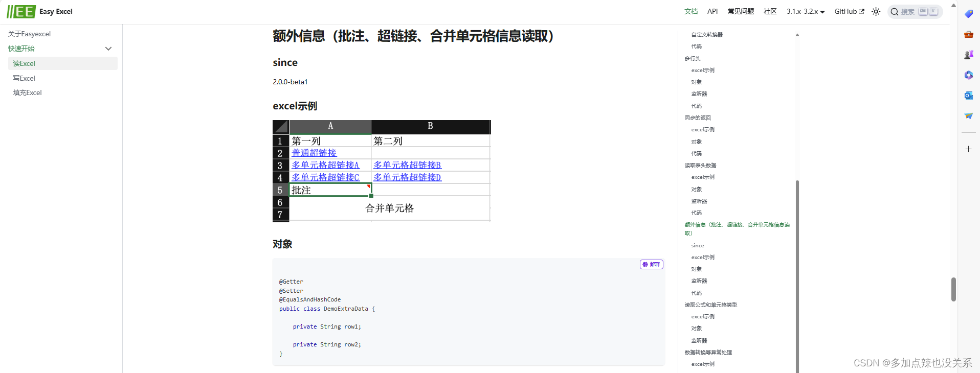This screenshot has height=373, width=980.
Task: Click the Excel example spreadsheet image
Action: (382, 171)
